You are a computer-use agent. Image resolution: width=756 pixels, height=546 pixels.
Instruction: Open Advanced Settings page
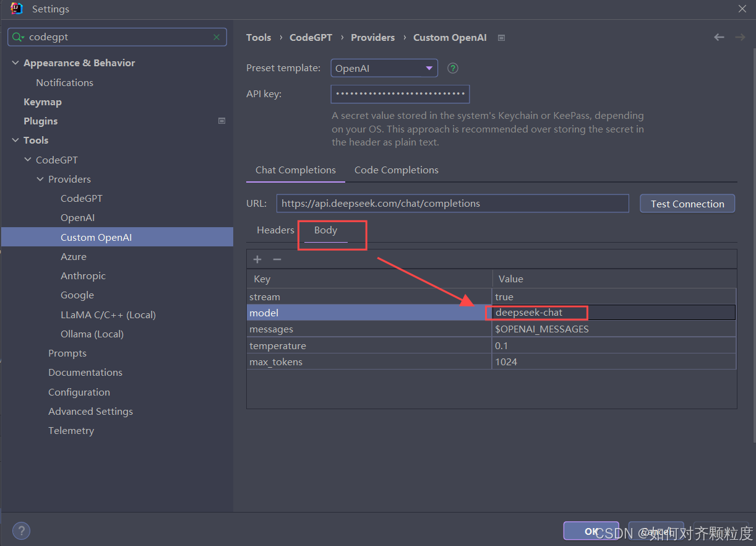pos(90,411)
